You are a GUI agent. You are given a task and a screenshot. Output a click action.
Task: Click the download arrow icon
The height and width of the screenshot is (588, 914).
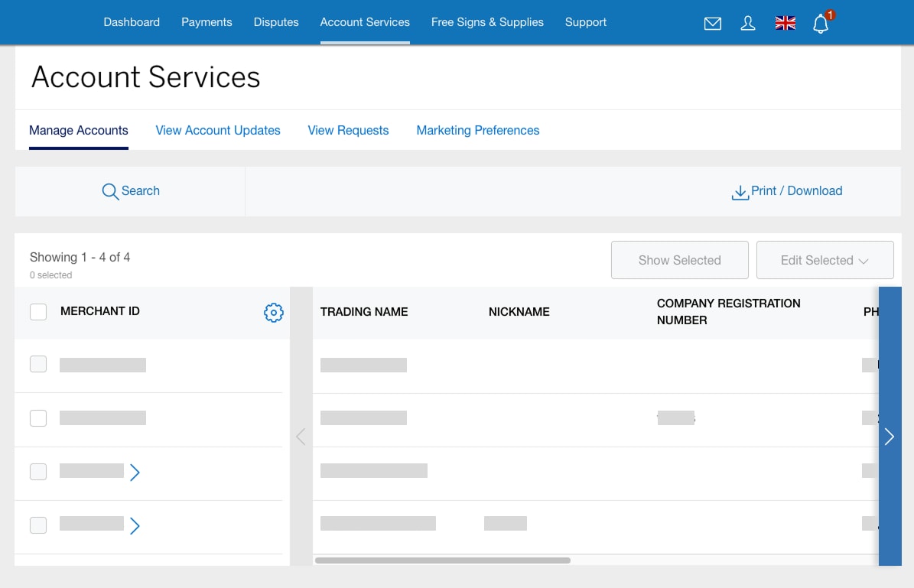(x=740, y=193)
